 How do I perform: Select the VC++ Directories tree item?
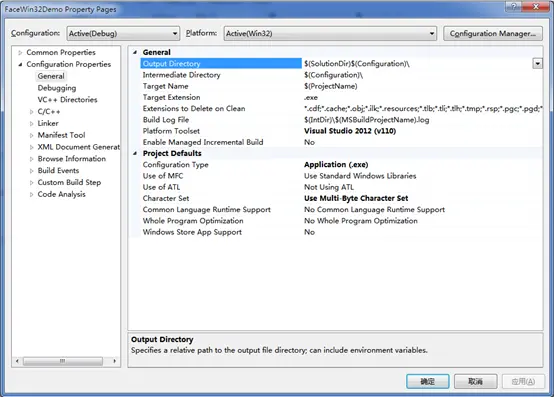point(67,100)
